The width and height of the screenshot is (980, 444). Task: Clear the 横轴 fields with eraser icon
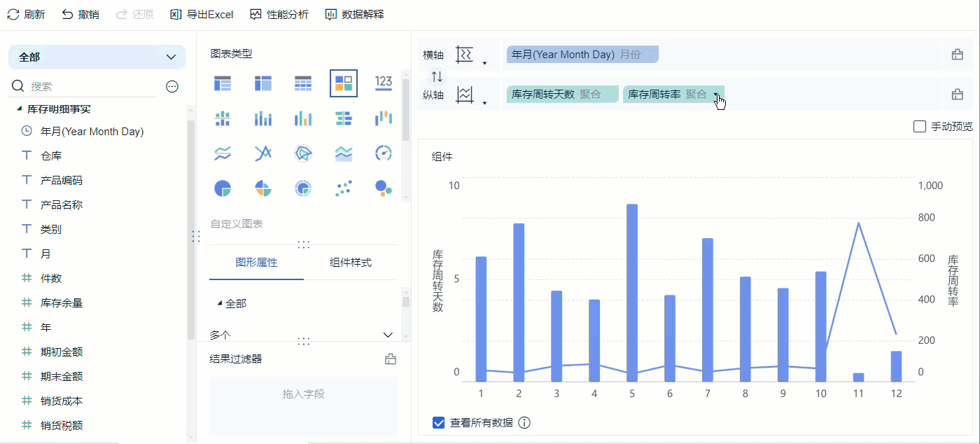pos(957,55)
